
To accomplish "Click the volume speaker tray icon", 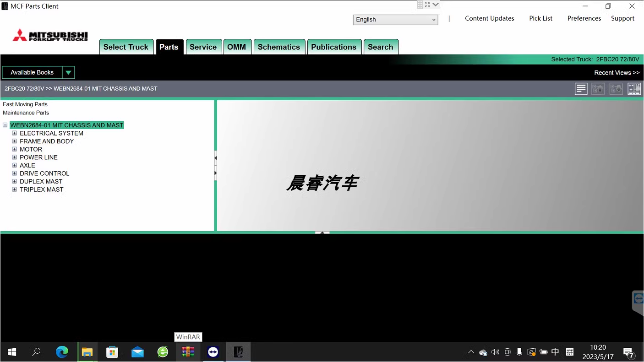I will [x=495, y=352].
